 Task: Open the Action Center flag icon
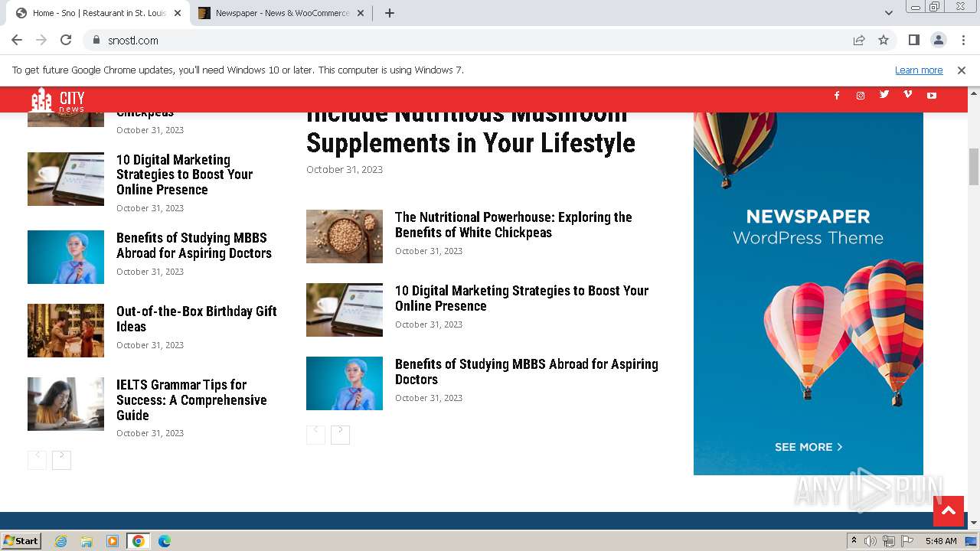point(907,541)
